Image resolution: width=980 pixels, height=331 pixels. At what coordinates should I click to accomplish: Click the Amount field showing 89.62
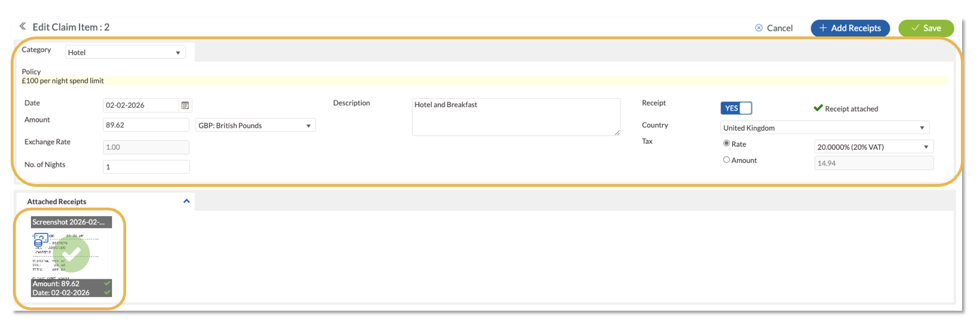tap(146, 125)
